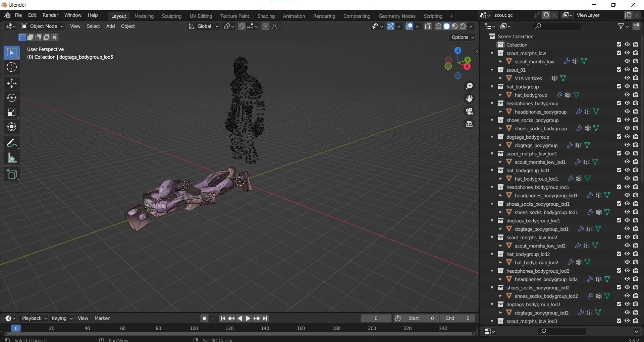Open the Render menu

click(50, 15)
